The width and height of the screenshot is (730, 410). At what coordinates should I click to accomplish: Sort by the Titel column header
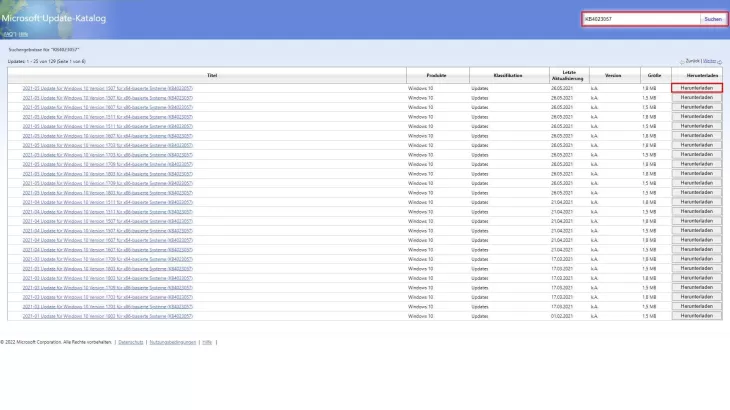212,76
